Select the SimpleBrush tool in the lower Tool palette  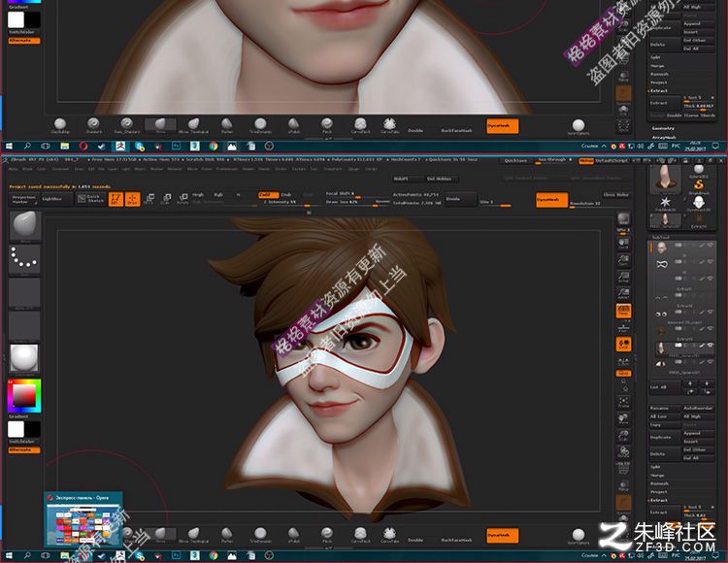click(x=699, y=184)
